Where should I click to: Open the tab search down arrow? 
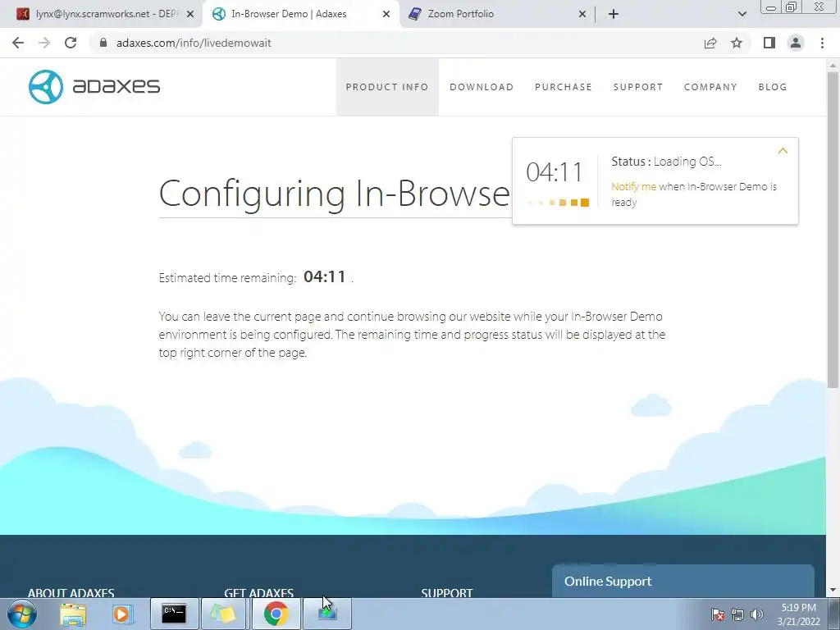click(742, 14)
